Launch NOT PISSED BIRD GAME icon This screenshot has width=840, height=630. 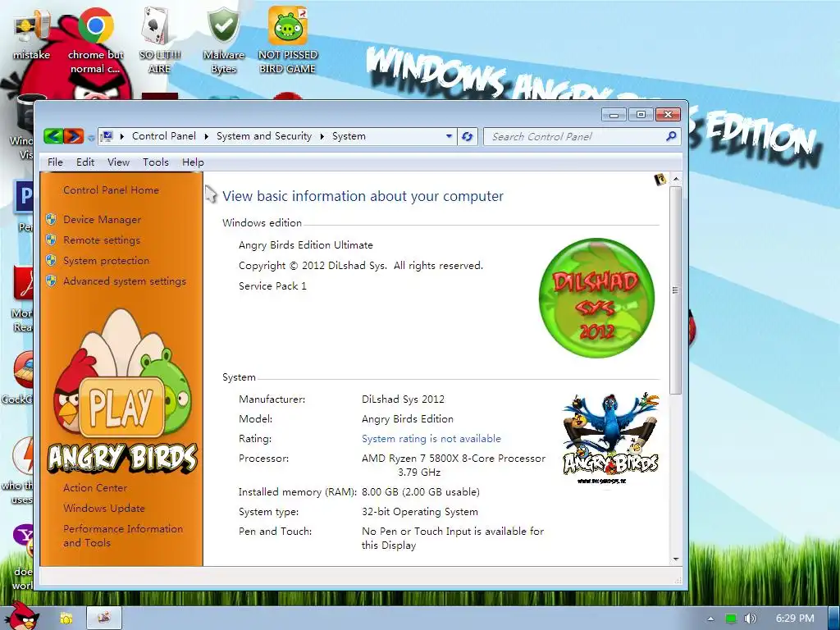point(288,40)
